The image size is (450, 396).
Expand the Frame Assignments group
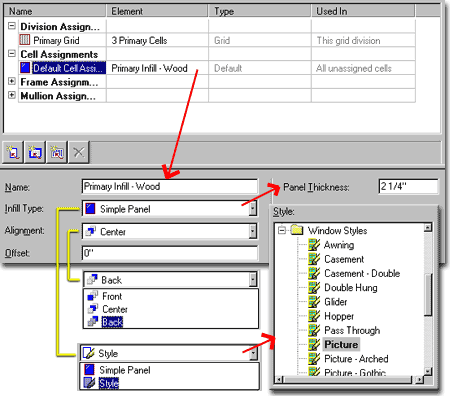click(12, 81)
